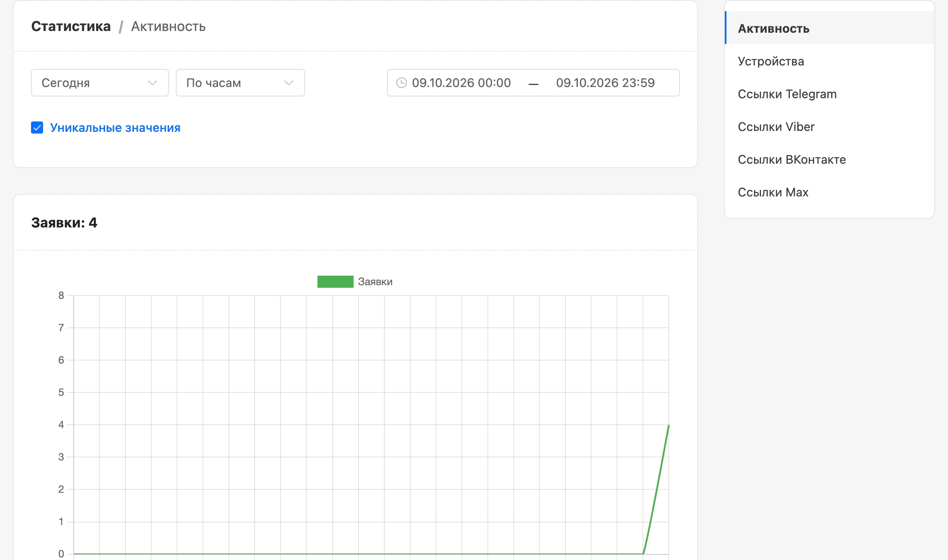Click the Уникальные значения label text

pos(115,128)
